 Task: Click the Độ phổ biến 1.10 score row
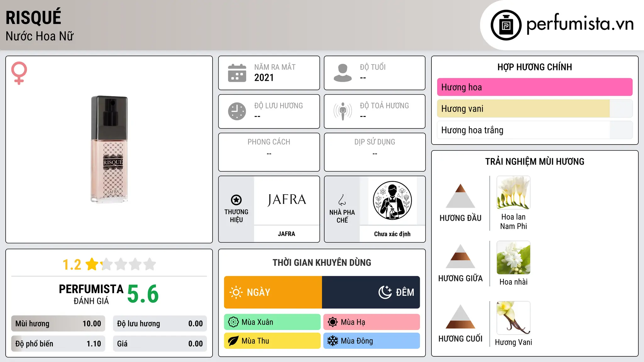pos(58,344)
